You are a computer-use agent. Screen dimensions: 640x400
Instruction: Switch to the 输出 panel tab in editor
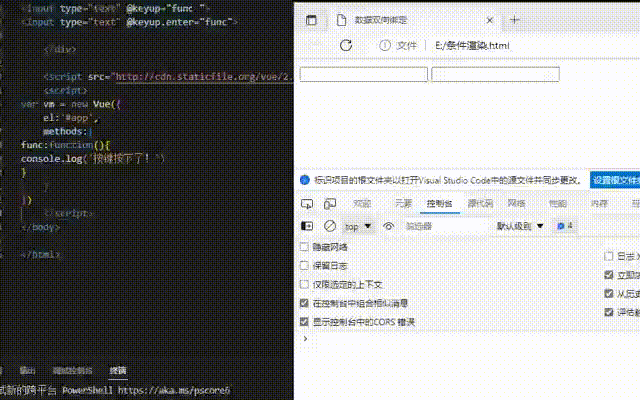click(27, 370)
